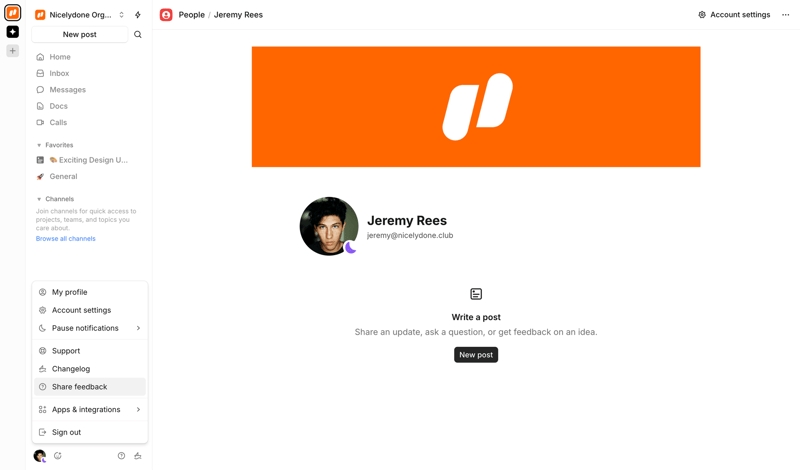This screenshot has height=470, width=800.
Task: Click Jeremy Rees's profile avatar photo
Action: pos(329,226)
